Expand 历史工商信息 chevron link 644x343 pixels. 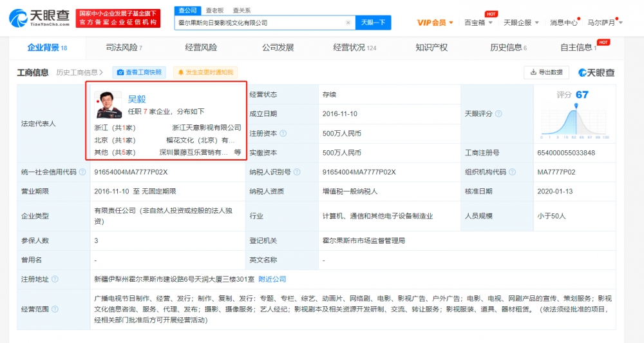coord(79,72)
